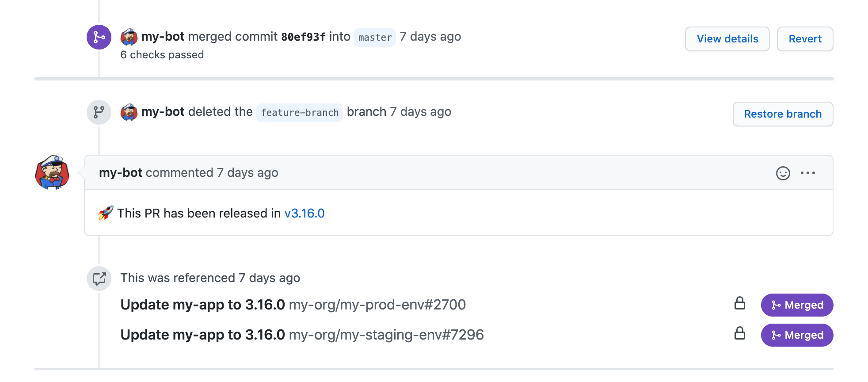868x382 pixels.
Task: Click my-bot's large comment avatar
Action: [x=52, y=172]
